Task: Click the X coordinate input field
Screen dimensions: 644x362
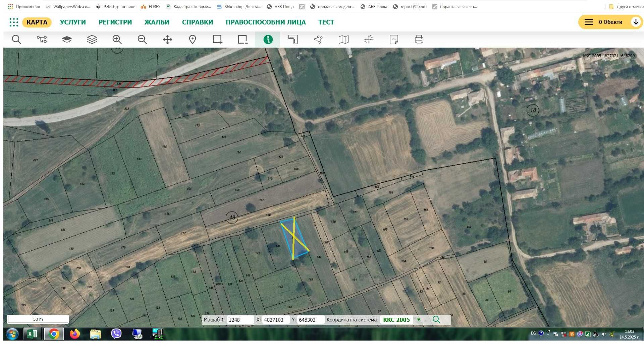Action: coord(276,320)
